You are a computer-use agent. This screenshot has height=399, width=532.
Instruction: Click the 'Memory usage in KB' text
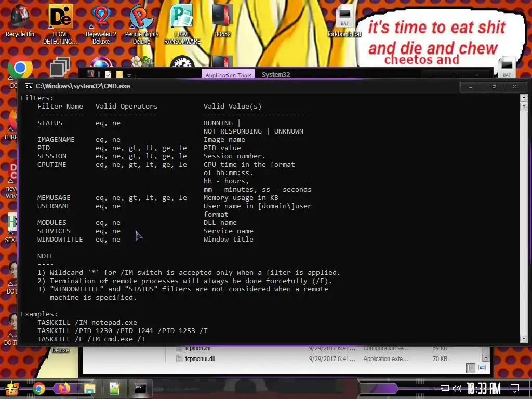click(x=241, y=198)
